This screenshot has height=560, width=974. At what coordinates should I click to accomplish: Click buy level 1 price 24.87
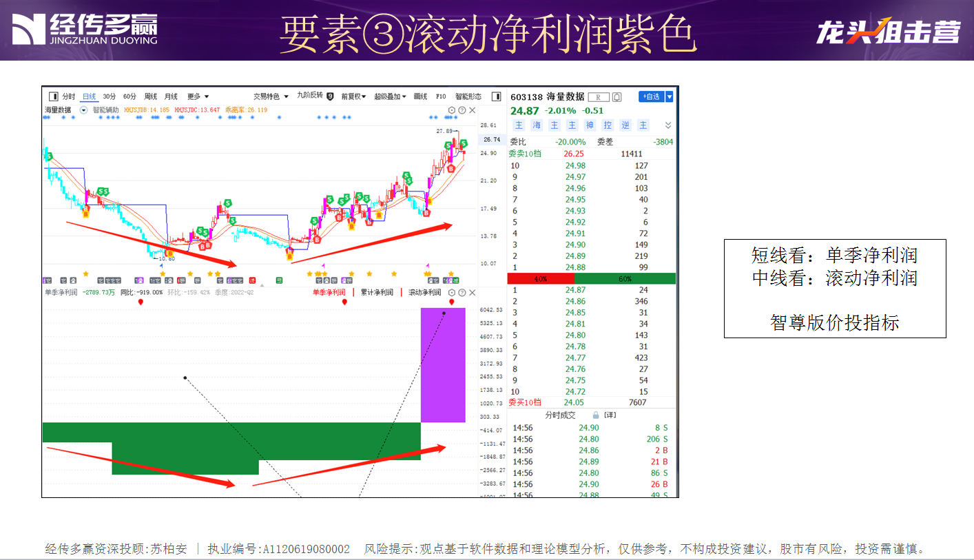(x=575, y=290)
